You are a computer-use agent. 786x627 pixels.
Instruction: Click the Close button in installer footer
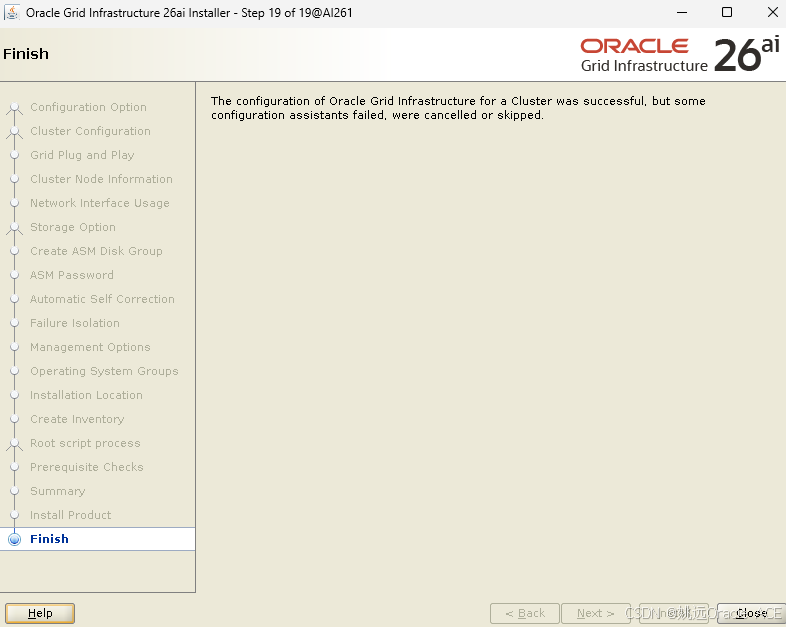pos(751,613)
